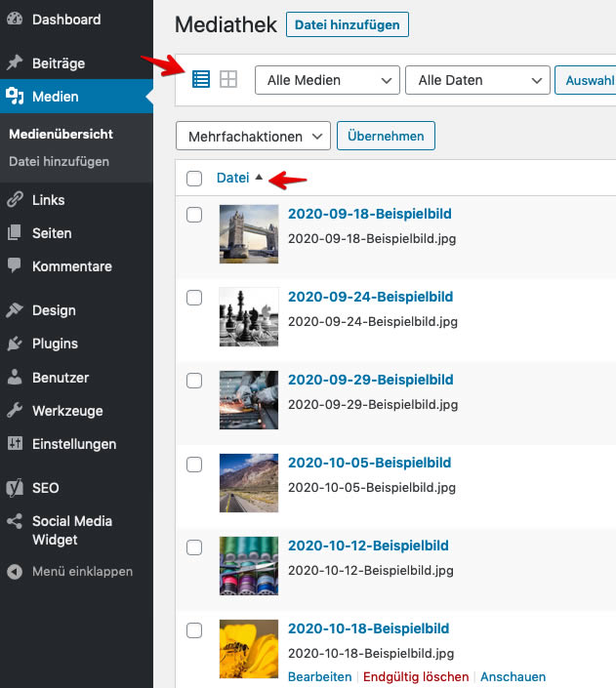
Task: Tick the checkbox for 2020-09-29-Beispielbild
Action: click(194, 381)
